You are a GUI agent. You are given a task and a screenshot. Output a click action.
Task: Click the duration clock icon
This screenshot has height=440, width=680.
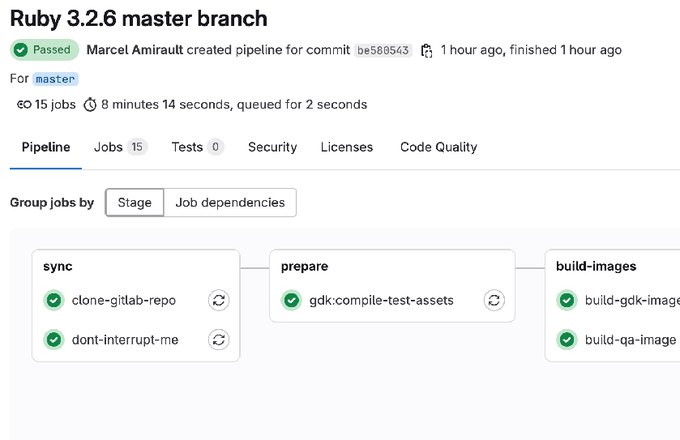point(90,104)
